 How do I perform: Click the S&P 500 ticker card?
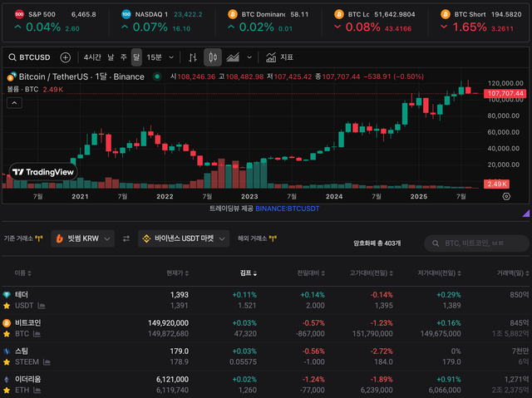coord(56,21)
